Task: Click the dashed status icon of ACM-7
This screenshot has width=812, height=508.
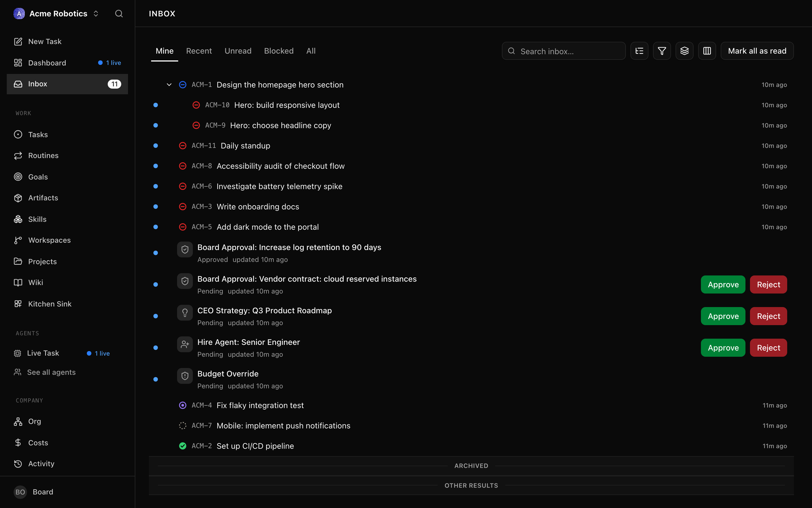Action: tap(182, 426)
